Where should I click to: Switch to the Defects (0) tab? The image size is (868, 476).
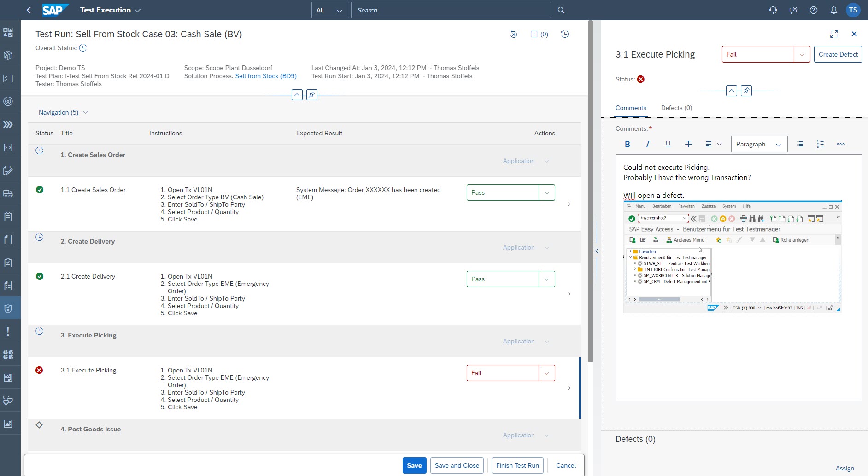(676, 108)
